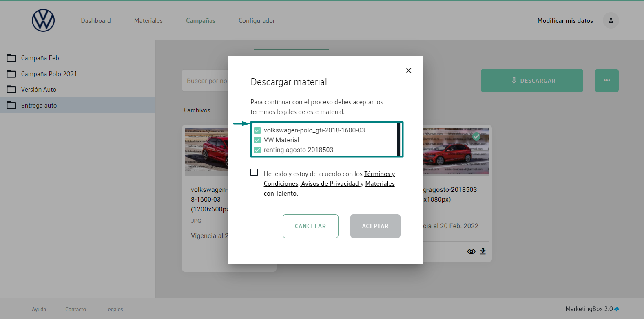Image resolution: width=644 pixels, height=319 pixels.
Task: Click the Campaña Feb folder icon
Action: (x=11, y=58)
